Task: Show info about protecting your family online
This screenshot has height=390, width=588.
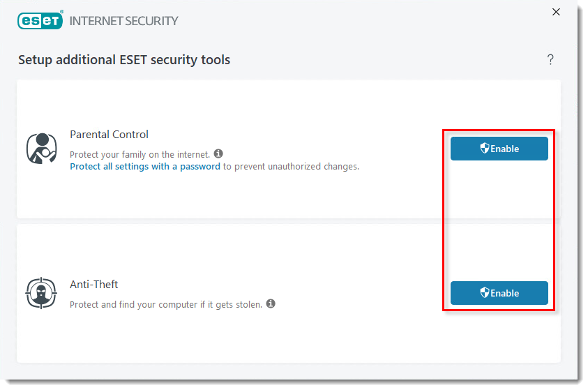Action: [x=218, y=153]
